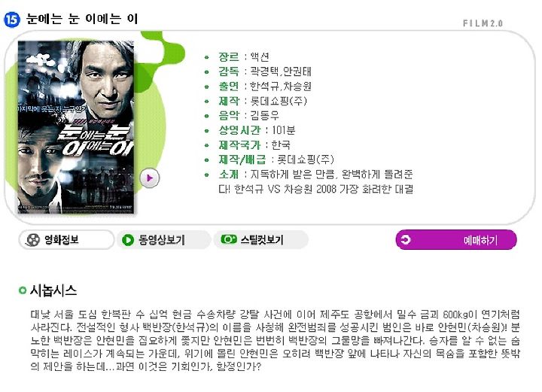Click the arrow icon on 예매하기 button
Screen dimensions: 542x392
tap(405, 240)
